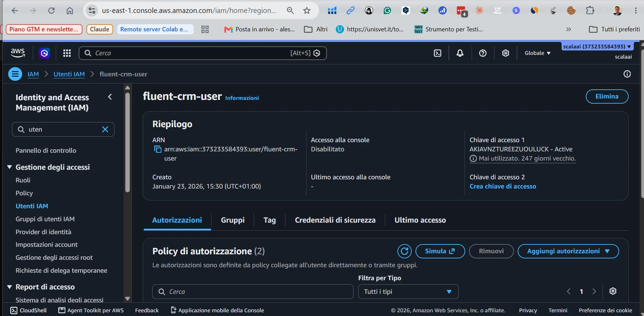644x316 pixels.
Task: Open AWS console settings gear in header
Action: (x=505, y=53)
